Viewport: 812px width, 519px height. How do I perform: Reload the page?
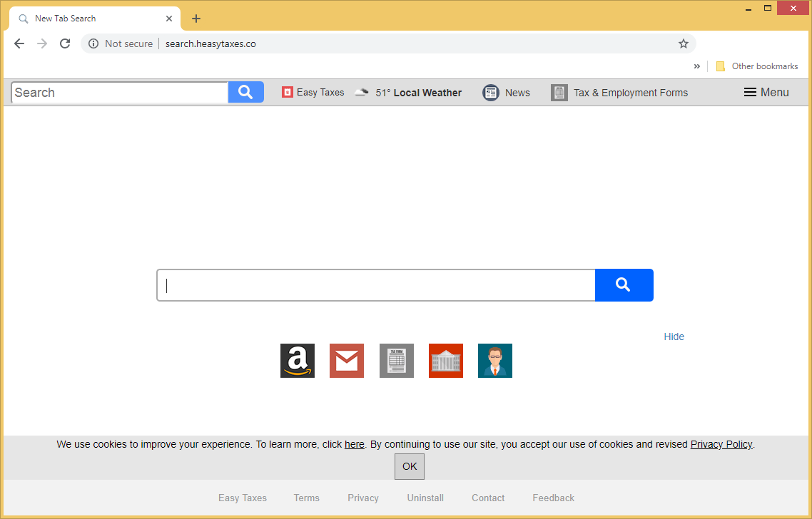click(x=65, y=43)
